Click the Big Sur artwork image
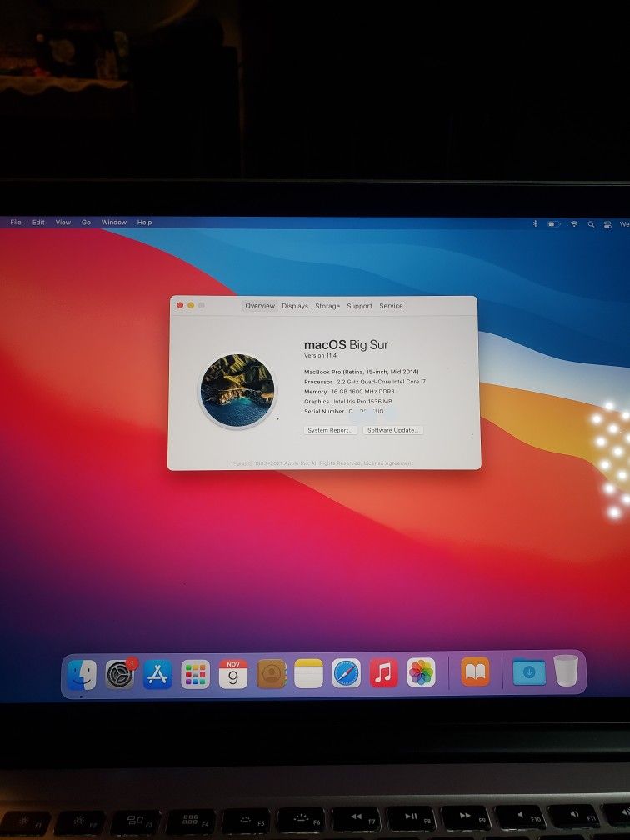 (x=237, y=391)
